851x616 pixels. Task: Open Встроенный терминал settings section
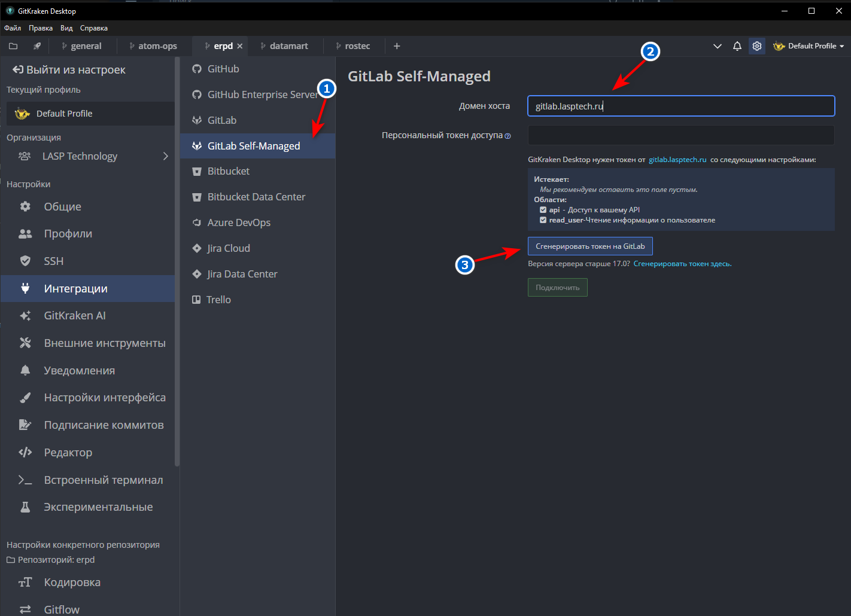click(x=88, y=480)
